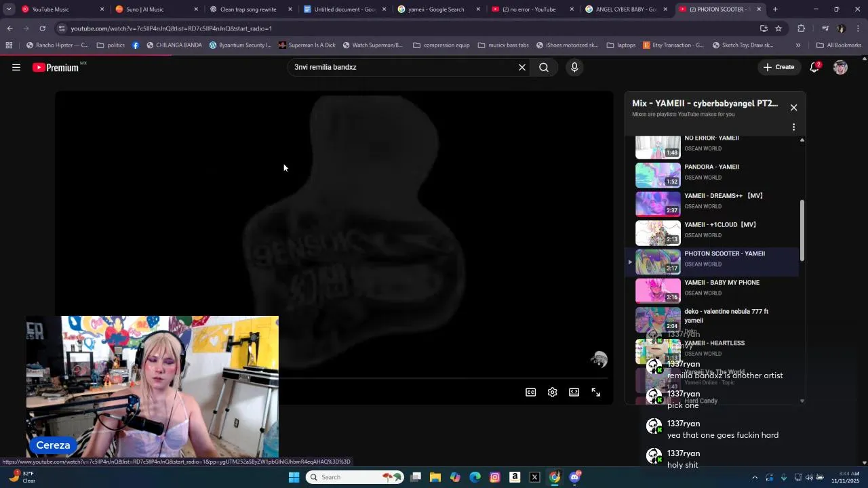Viewport: 868px width, 488px height.
Task: Bookmark this page with the star
Action: tap(778, 28)
